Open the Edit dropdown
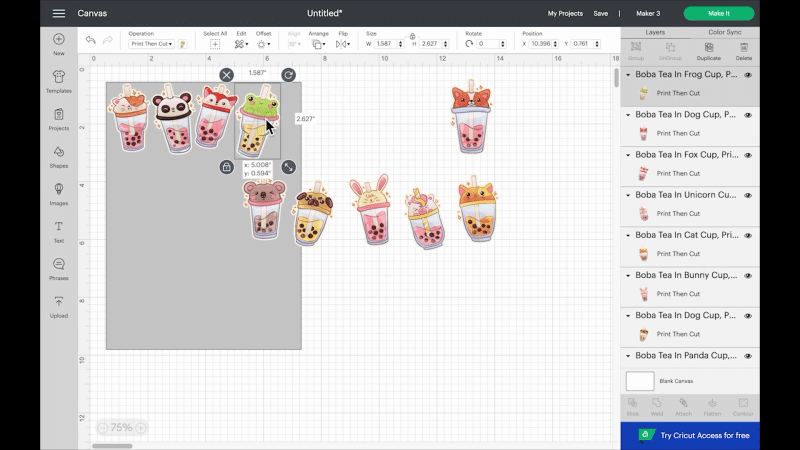Screen dimensions: 800x450 click(241, 44)
